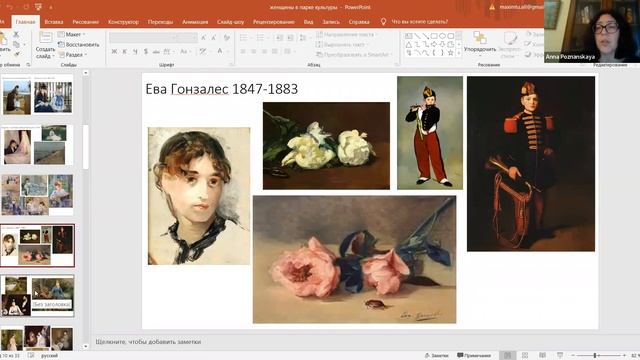Viewport: 640px width, 360px height.
Task: Click the text highlight color marker
Action: pos(203,51)
